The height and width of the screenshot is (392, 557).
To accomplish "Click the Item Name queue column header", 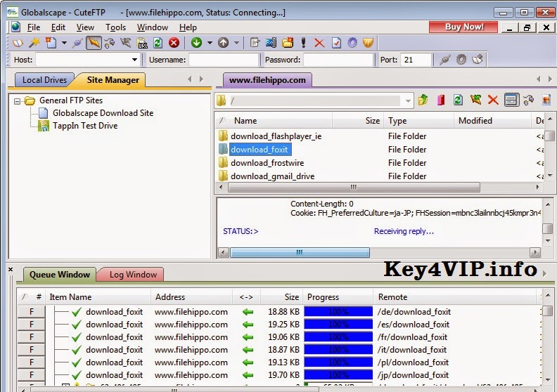I will tap(98, 297).
